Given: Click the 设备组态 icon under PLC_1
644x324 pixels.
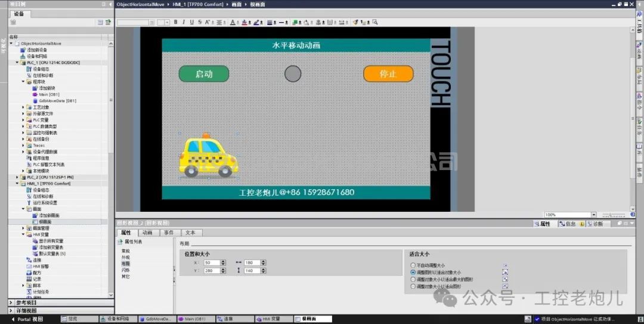Looking at the screenshot, I should [x=29, y=69].
